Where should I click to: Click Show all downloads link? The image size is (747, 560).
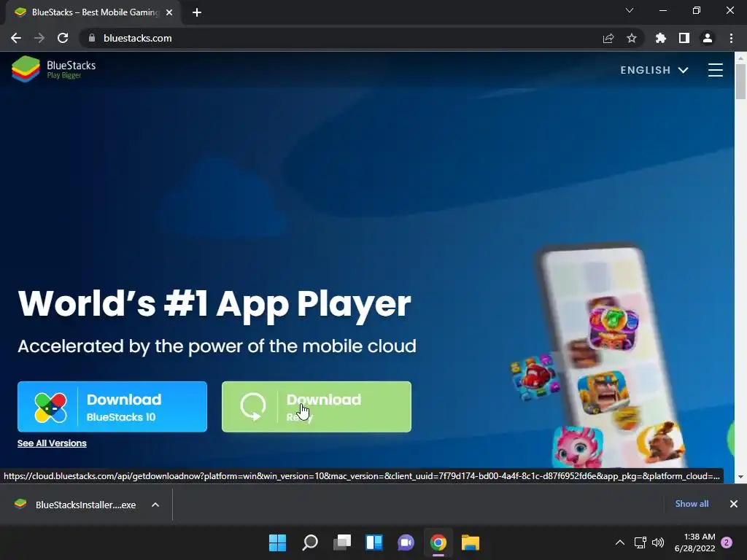pyautogui.click(x=692, y=504)
